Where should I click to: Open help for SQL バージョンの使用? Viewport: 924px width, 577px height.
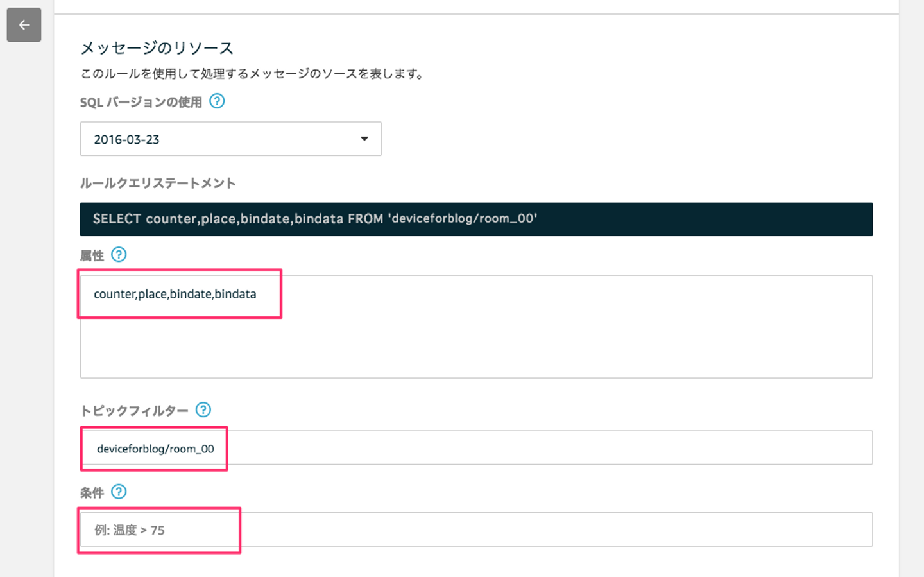(218, 101)
